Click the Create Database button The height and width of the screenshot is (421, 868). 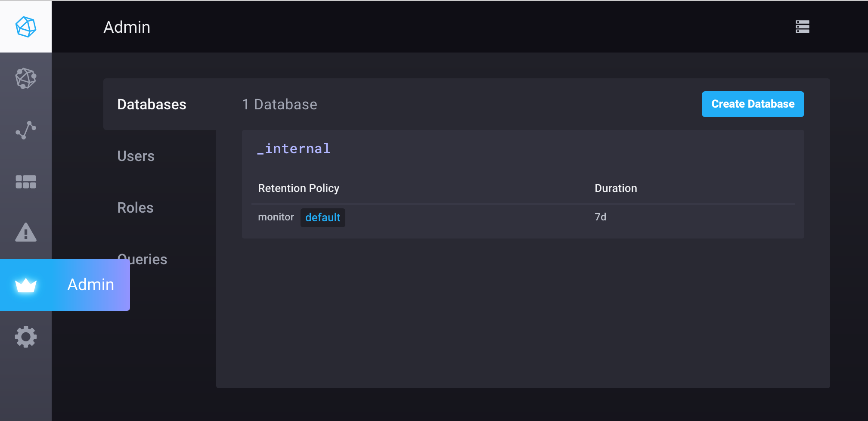tap(753, 104)
